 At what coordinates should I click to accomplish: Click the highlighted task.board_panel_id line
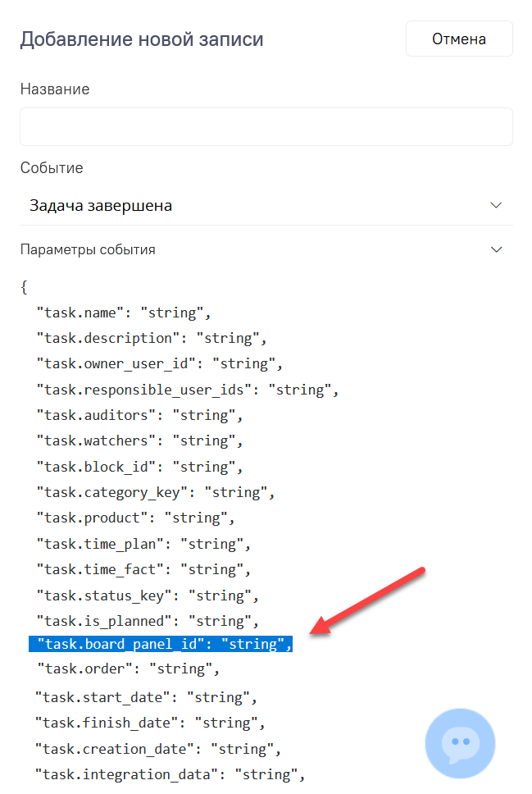tap(161, 644)
